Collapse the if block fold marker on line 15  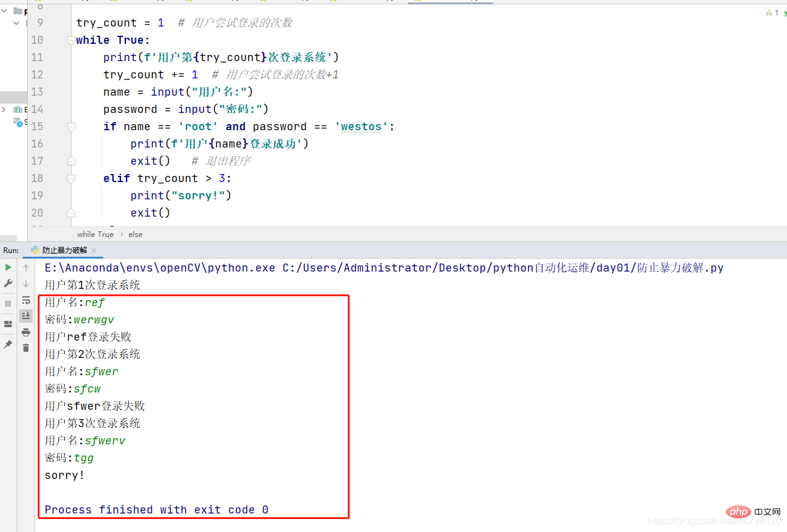[71, 127]
